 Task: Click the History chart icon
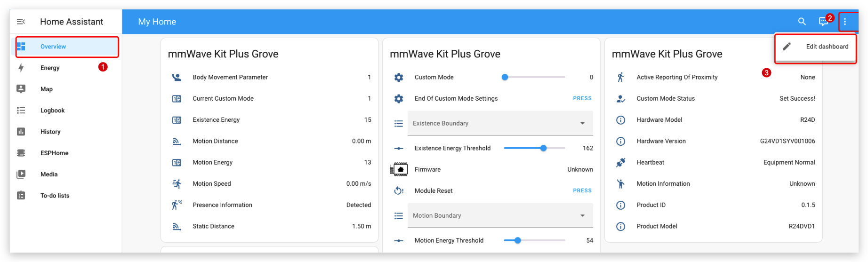click(21, 132)
